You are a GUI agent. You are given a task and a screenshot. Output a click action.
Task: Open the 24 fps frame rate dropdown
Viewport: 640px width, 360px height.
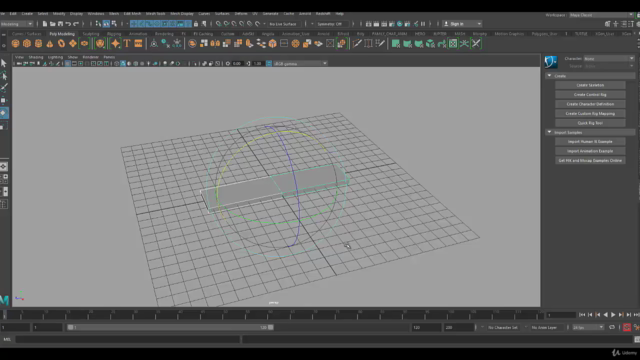[588, 327]
